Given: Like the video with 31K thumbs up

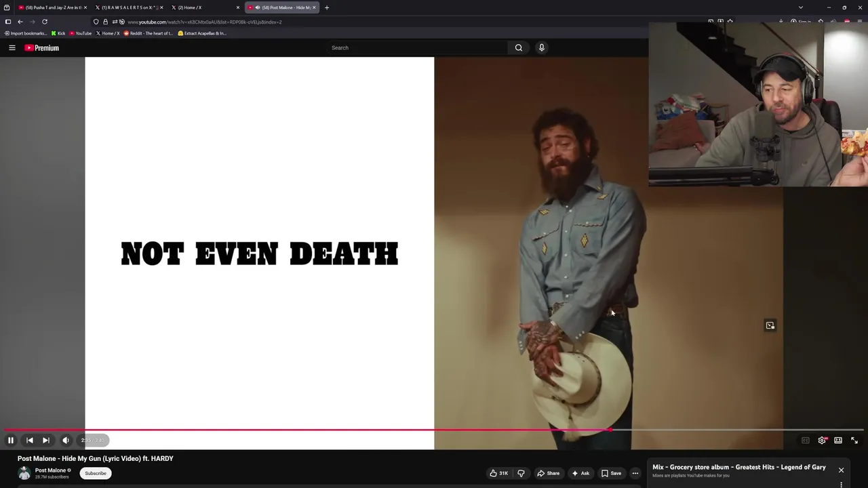Looking at the screenshot, I should [x=499, y=473].
